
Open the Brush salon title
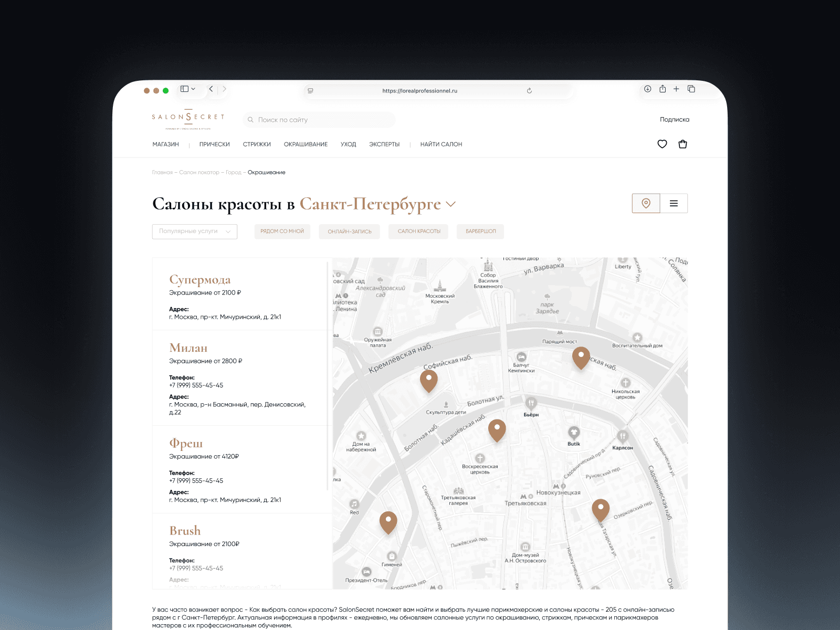(x=185, y=531)
